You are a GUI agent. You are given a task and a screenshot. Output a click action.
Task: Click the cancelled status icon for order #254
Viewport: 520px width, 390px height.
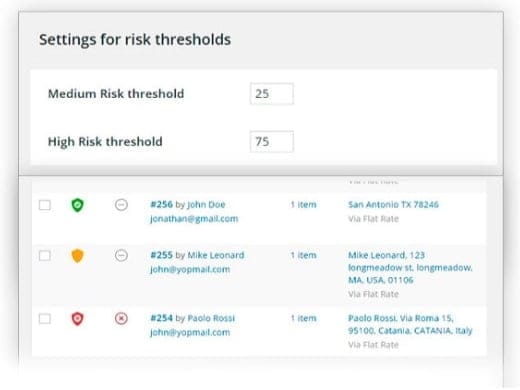pyautogui.click(x=121, y=318)
